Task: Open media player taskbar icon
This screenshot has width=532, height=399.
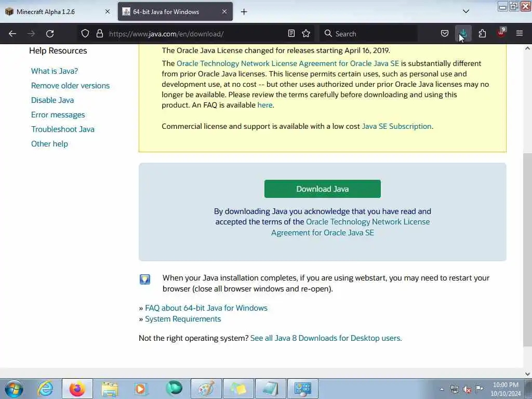Action: pyautogui.click(x=140, y=389)
